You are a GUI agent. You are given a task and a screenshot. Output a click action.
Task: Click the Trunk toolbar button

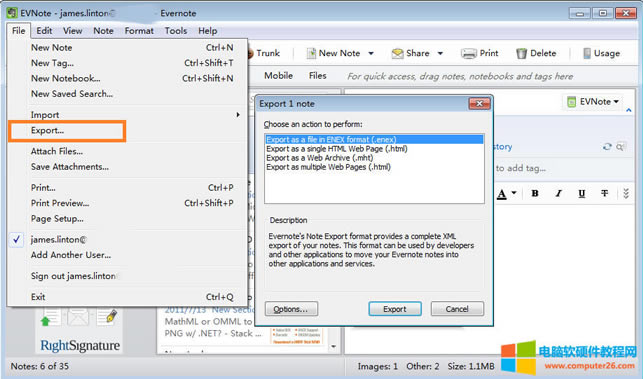coord(263,53)
